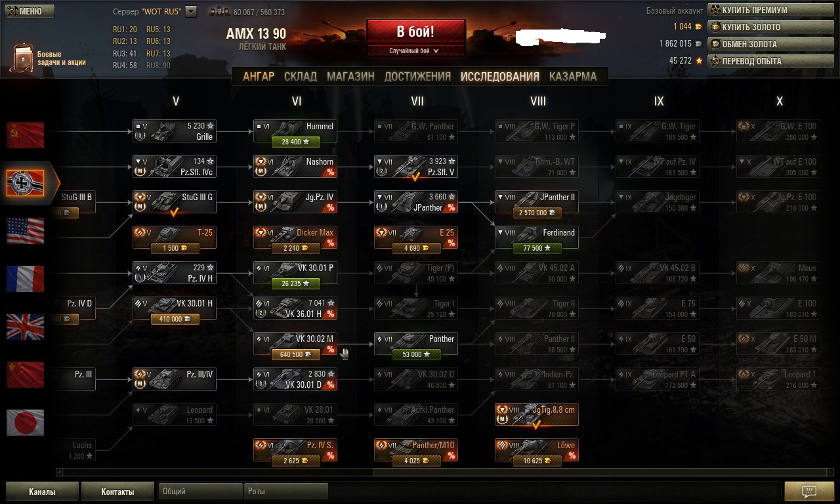Select the France nation flag
840x504 pixels.
[x=25, y=279]
